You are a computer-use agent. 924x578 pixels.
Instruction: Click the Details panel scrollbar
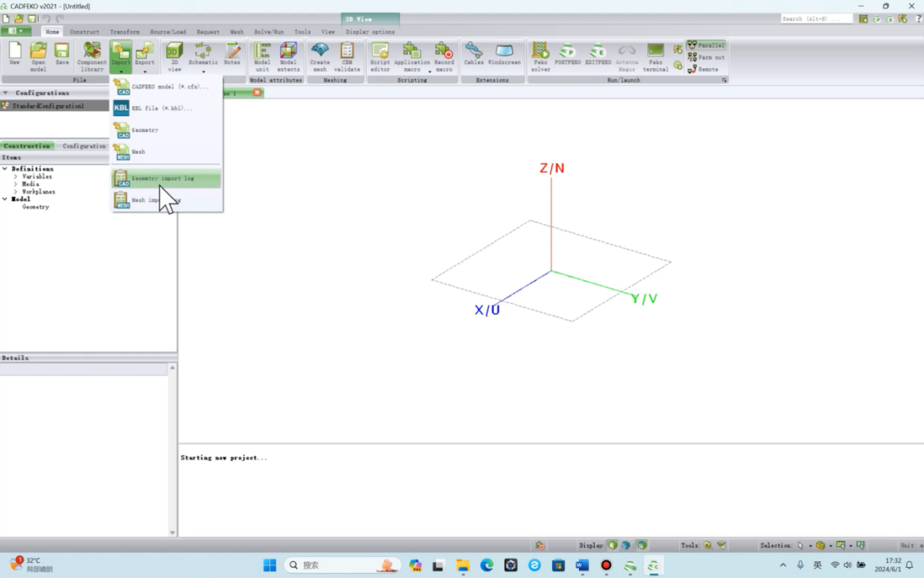pos(172,450)
